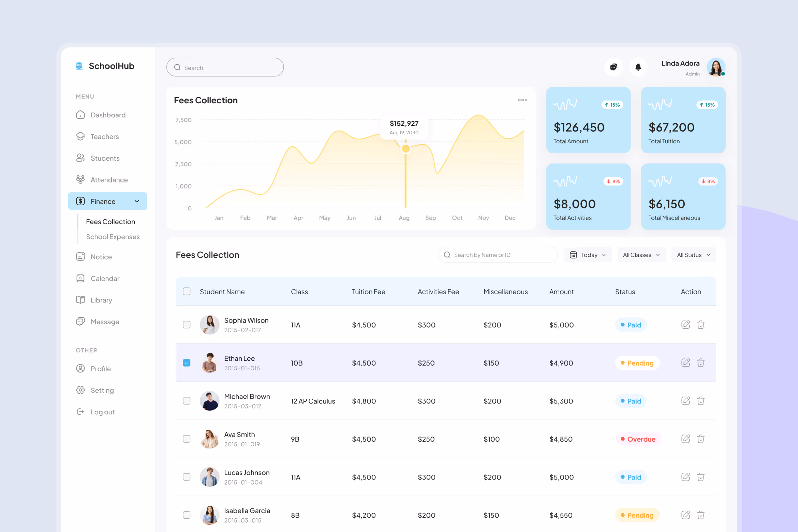The image size is (798, 532).
Task: Open chart options three-dot menu
Action: coord(522,100)
